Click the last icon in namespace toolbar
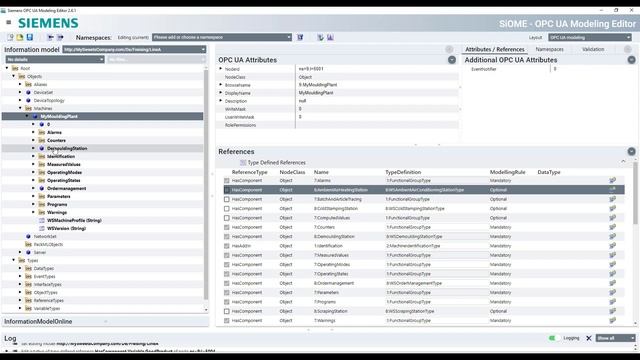Image resolution: width=640 pixels, height=360 pixels. 330,37
